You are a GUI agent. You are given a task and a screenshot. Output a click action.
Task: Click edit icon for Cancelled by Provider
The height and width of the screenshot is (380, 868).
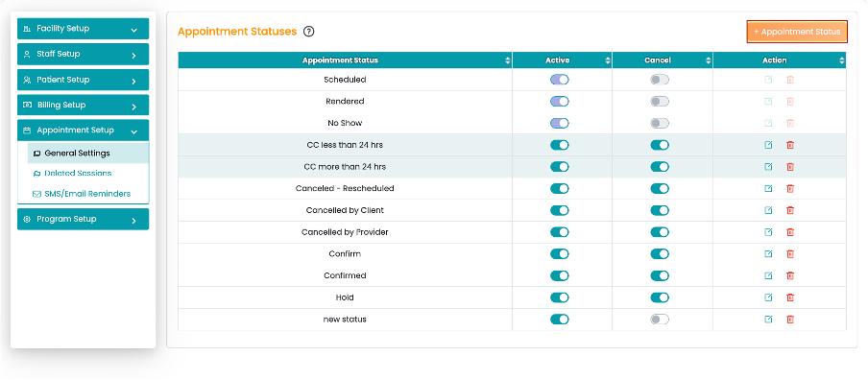point(768,232)
